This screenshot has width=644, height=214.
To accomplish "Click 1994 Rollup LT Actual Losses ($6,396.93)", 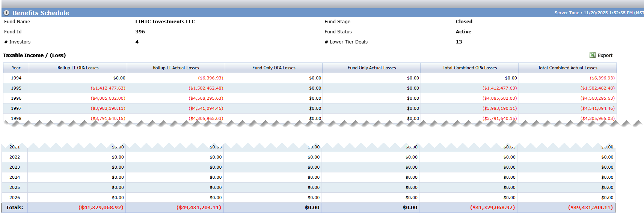I will (210, 78).
